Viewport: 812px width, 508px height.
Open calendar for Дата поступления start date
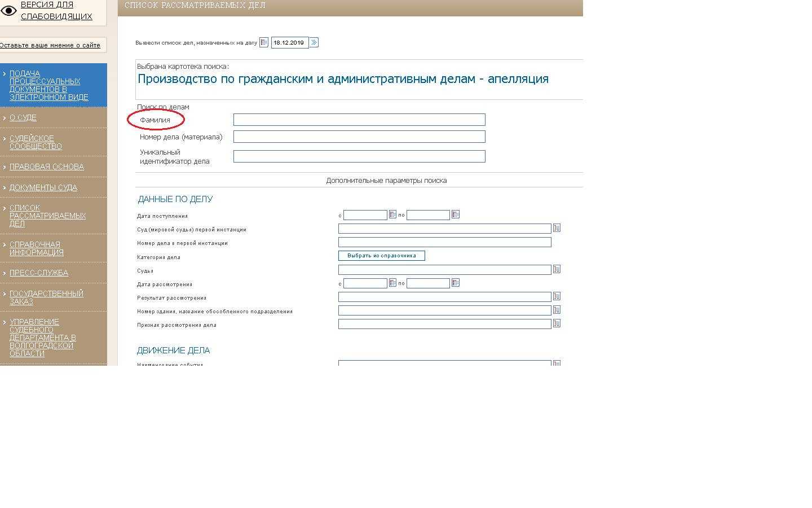coord(392,214)
